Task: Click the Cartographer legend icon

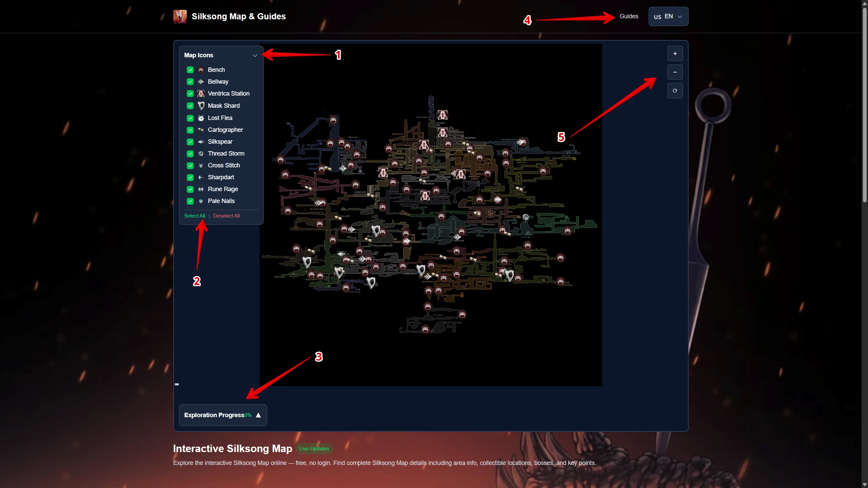Action: tap(201, 130)
